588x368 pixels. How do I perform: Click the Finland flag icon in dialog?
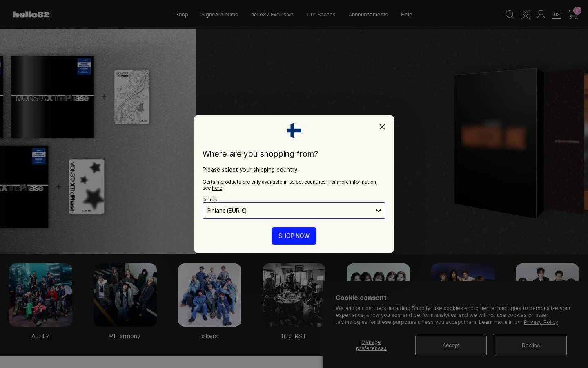click(x=294, y=131)
